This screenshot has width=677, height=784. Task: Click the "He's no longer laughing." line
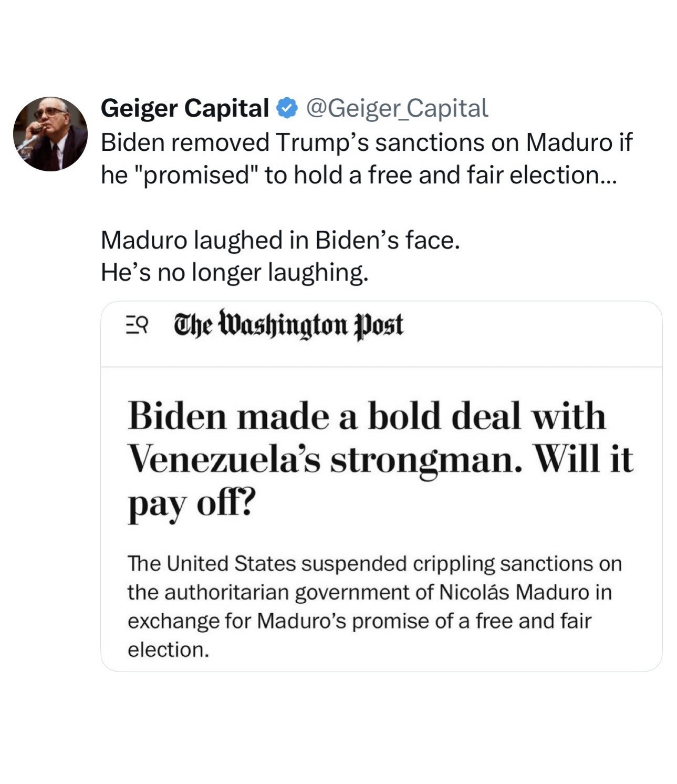point(234,272)
